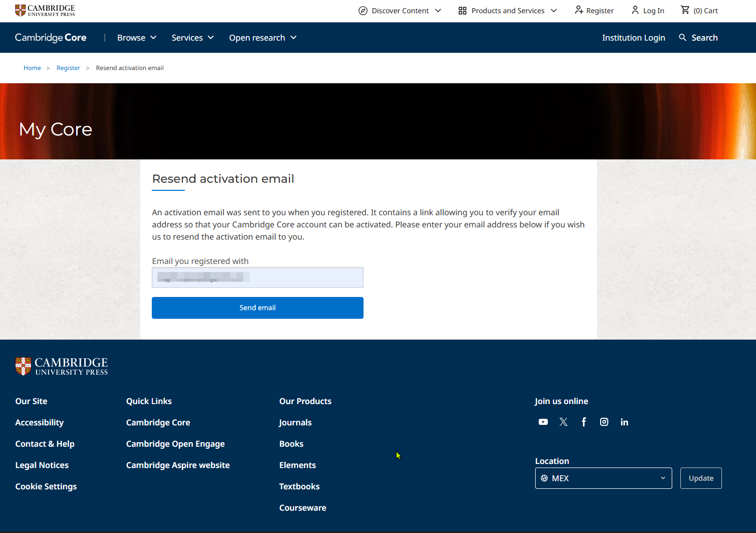Click the 'Resend activation email' breadcrumb text
756x533 pixels.
(x=129, y=68)
